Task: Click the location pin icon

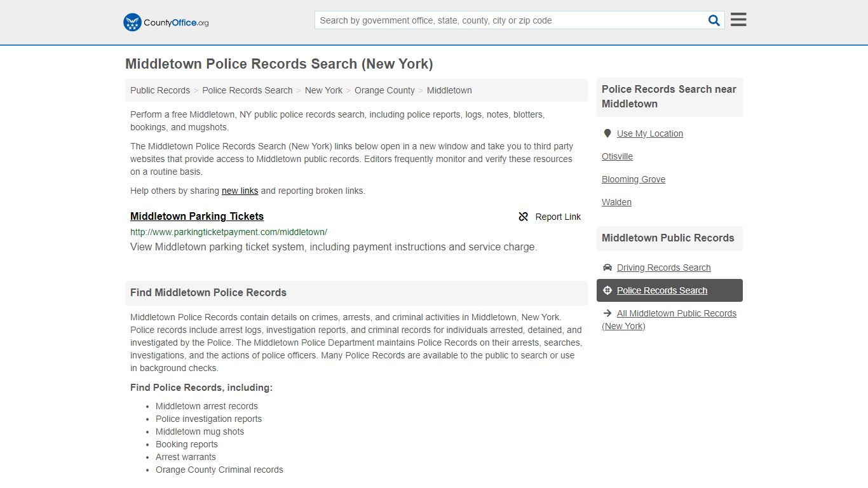Action: 607,133
